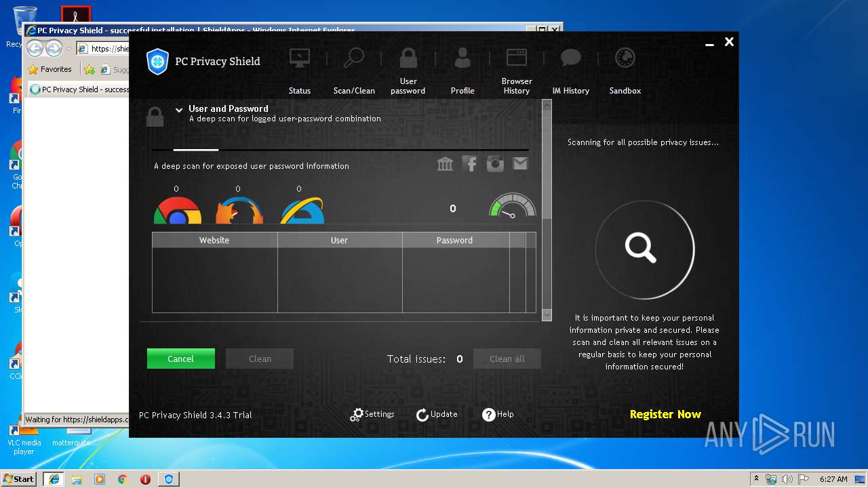Click the Register Now link
The image size is (868, 488).
point(665,414)
